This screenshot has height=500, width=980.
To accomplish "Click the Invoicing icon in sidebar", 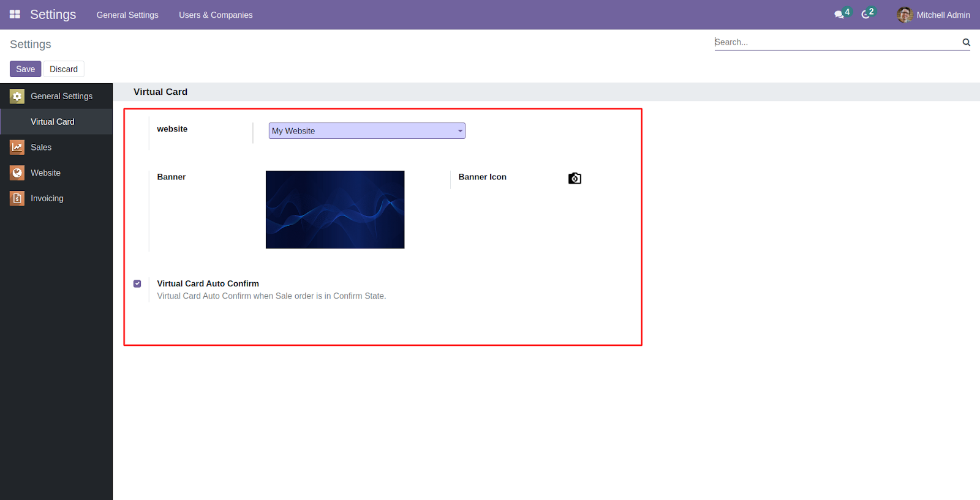I will point(17,198).
